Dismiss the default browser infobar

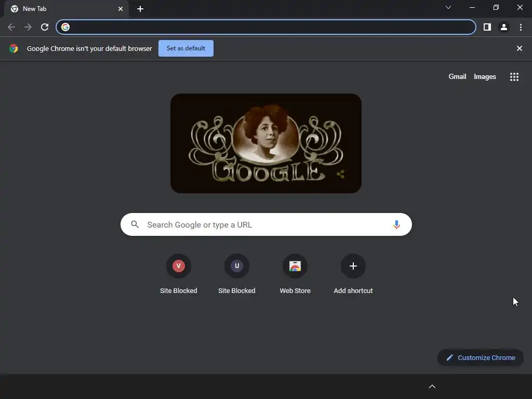[519, 48]
